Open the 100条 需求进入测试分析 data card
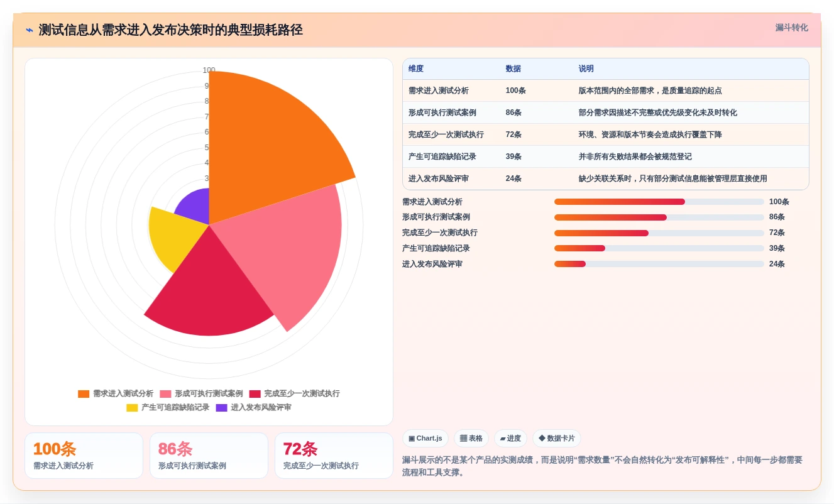834x504 pixels. [x=84, y=456]
